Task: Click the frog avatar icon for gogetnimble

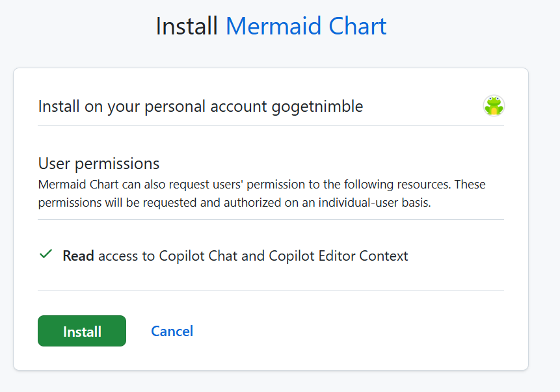Action: [494, 105]
